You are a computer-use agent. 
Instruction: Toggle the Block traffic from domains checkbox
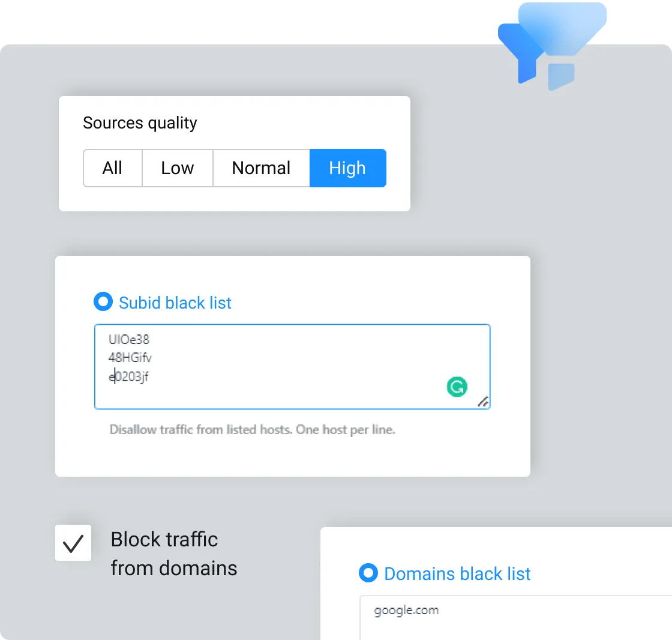tap(73, 543)
